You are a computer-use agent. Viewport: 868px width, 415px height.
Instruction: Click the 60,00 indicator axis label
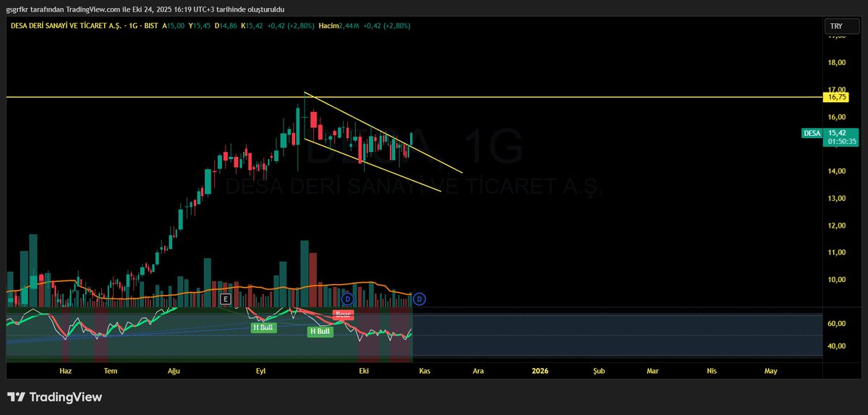[x=837, y=324]
